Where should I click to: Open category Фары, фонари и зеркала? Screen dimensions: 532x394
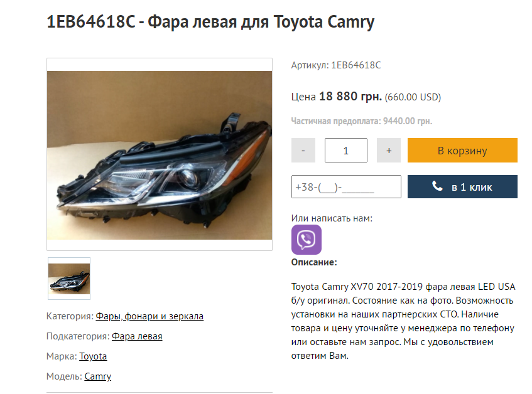149,316
